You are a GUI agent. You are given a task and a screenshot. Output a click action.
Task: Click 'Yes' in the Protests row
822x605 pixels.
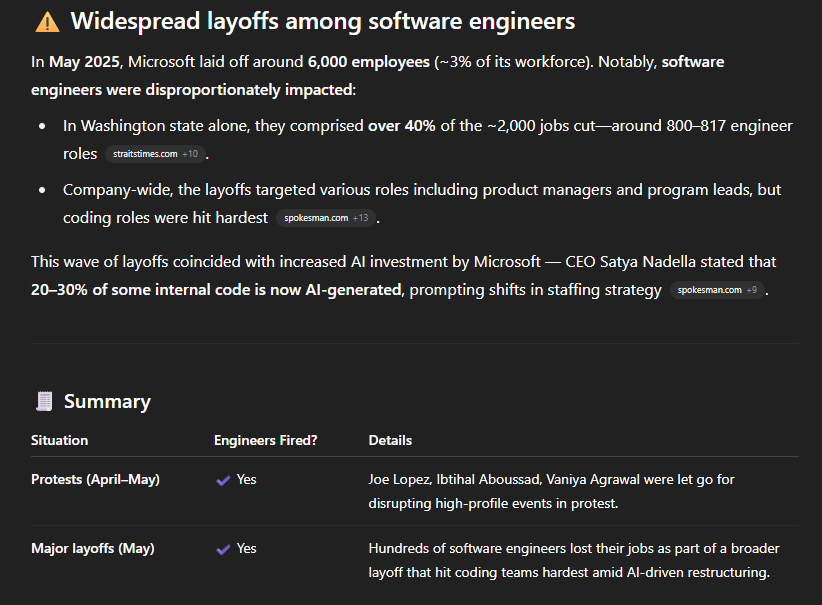tap(246, 480)
